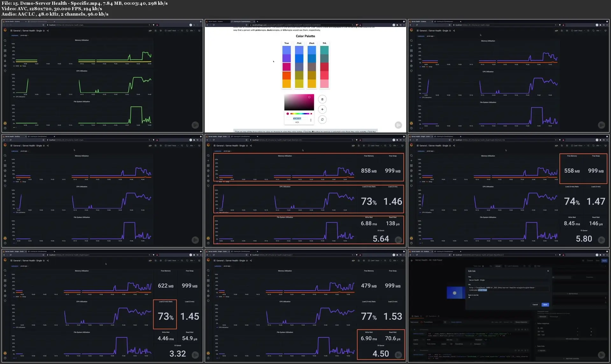Open the Last 1 hour picker in 858 MB frame
This screenshot has width=611, height=364.
[375, 146]
